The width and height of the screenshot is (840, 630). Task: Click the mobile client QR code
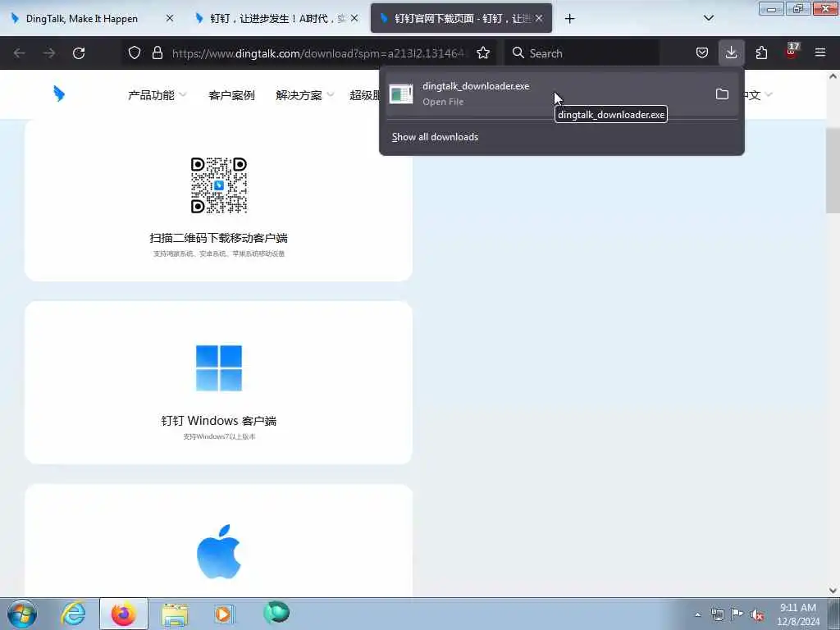[x=218, y=185]
